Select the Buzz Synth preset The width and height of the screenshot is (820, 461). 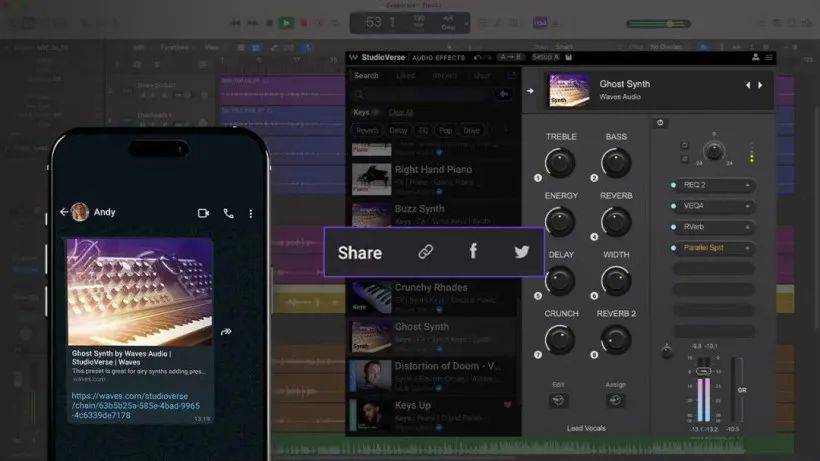point(434,213)
